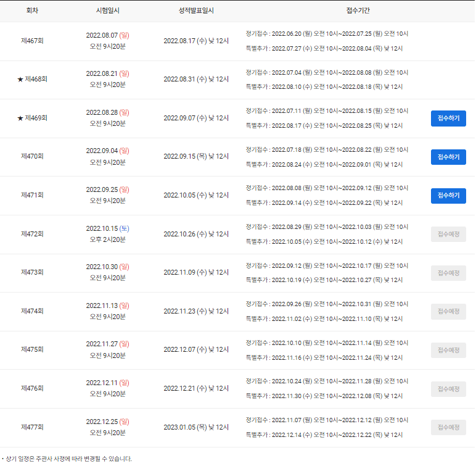476x466 pixels.
Task: Click test date 2022.10.30 (일)
Action: coord(107,267)
